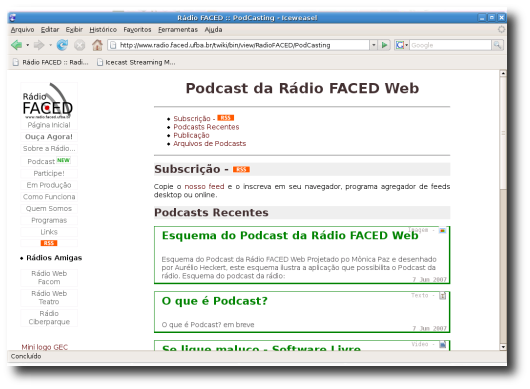Screen dimensions: 530x389
Task: Reload the page with the Refresh icon
Action: pyautogui.click(x=62, y=45)
